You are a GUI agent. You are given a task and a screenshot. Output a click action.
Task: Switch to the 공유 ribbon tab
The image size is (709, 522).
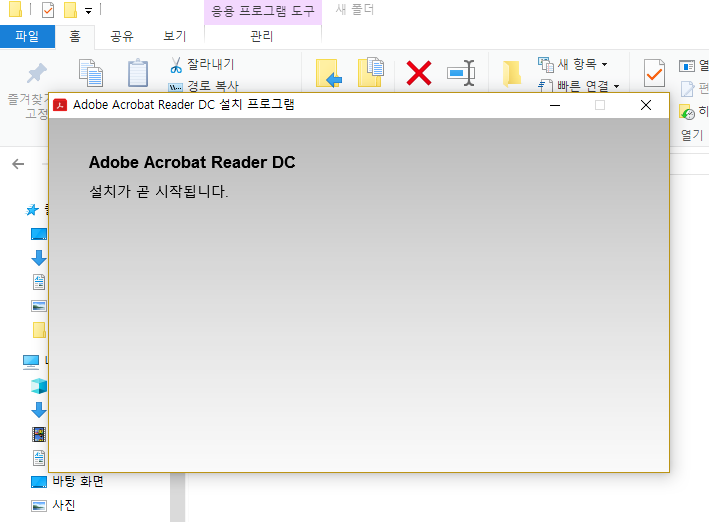point(122,36)
